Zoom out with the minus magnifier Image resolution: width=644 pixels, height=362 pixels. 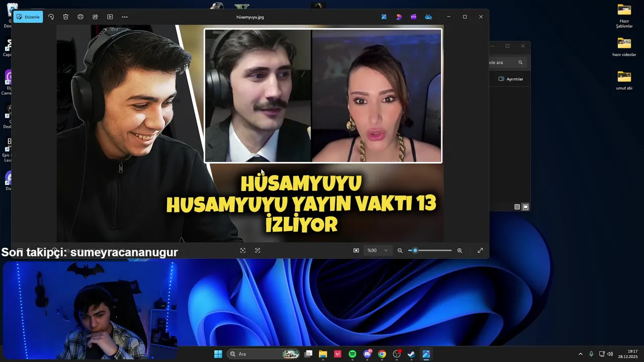pyautogui.click(x=400, y=250)
